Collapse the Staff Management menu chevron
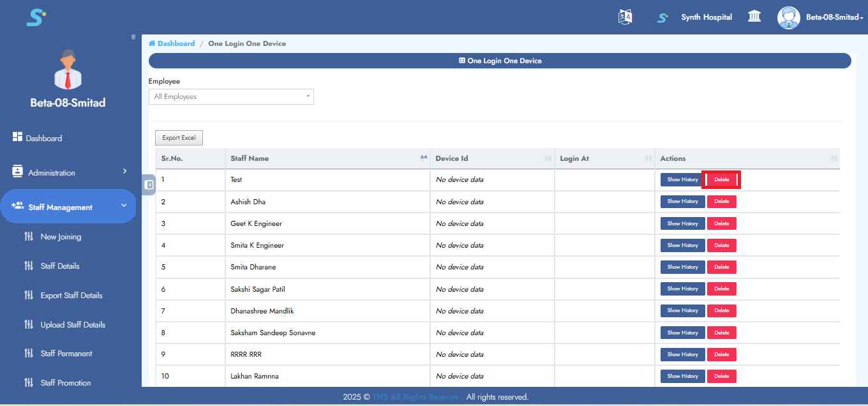Screen dimensions: 868x406 coord(124,206)
